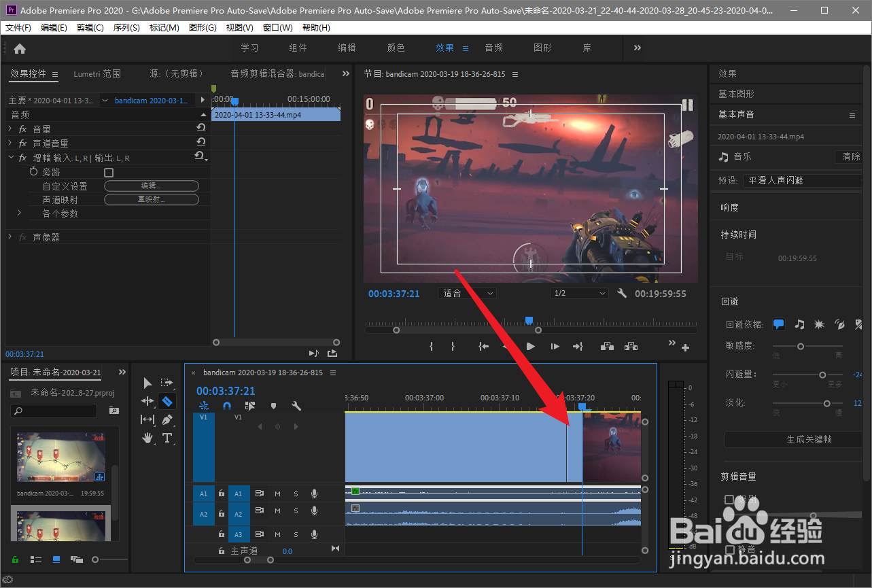Click 重映射... channel map button
Viewport: 872px width, 588px height.
[151, 199]
